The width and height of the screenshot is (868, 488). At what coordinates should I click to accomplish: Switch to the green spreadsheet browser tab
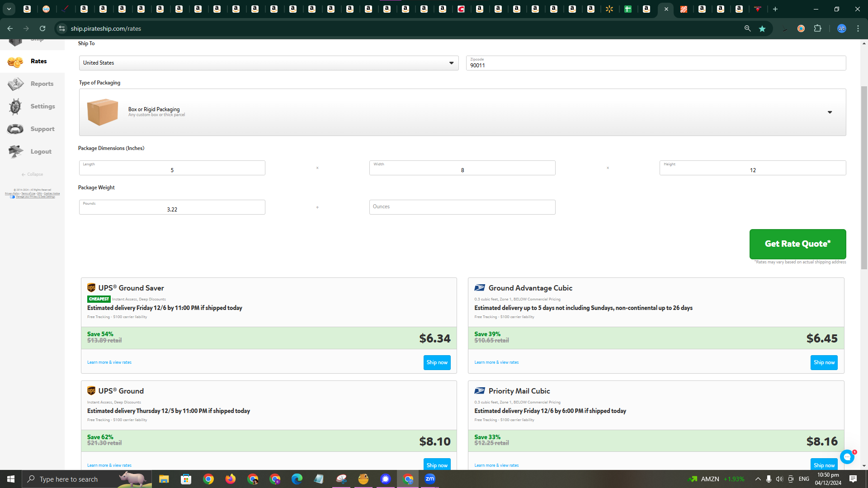[628, 9]
